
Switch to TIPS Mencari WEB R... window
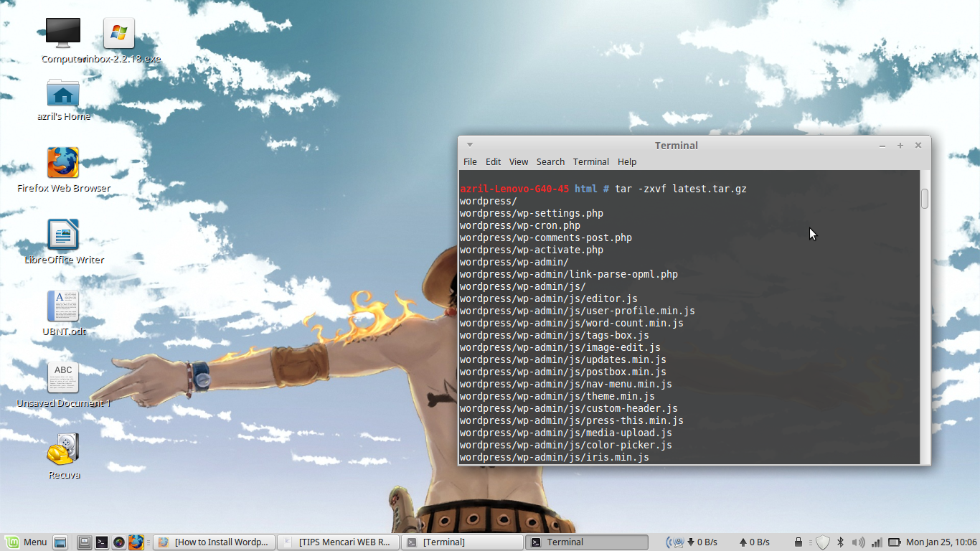pyautogui.click(x=338, y=542)
